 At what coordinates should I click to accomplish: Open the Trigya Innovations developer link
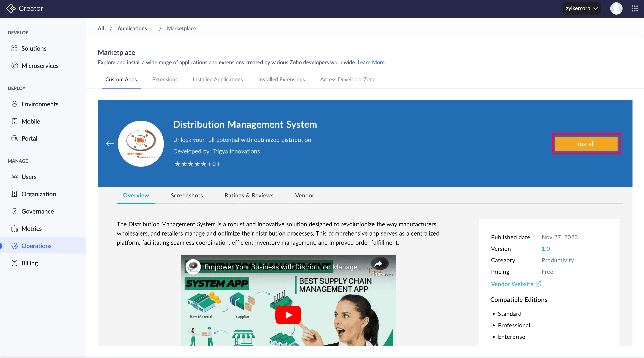click(236, 151)
